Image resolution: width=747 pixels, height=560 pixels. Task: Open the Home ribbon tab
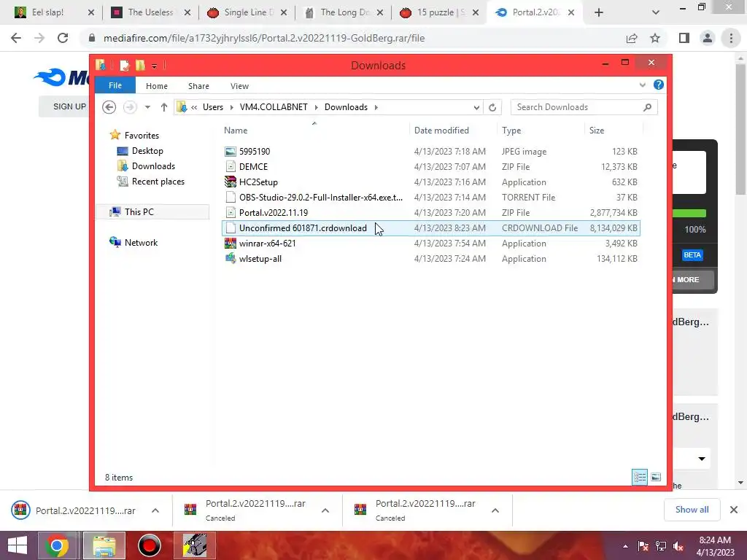point(157,86)
